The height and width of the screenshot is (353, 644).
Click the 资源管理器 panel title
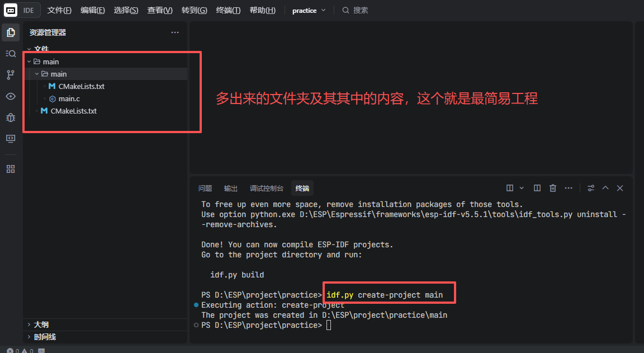tap(48, 32)
